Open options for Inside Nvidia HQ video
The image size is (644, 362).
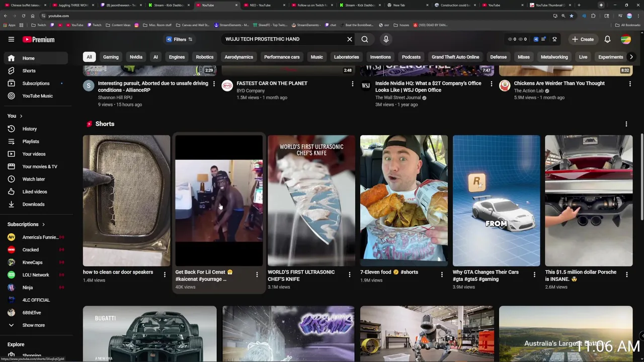pos(492,84)
